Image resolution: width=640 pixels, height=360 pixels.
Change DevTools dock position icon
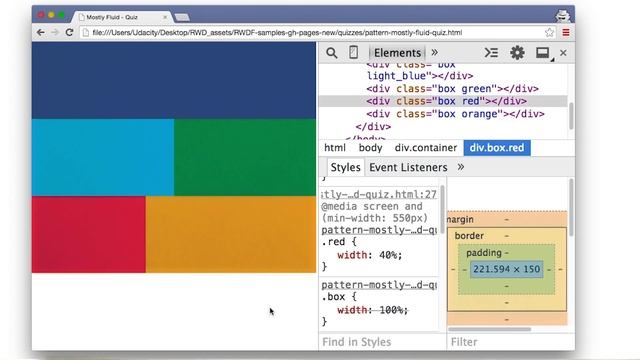[x=543, y=53]
